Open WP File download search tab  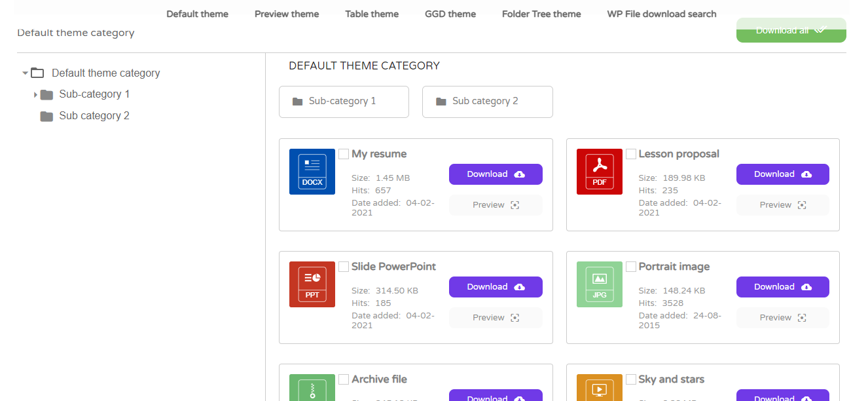661,14
